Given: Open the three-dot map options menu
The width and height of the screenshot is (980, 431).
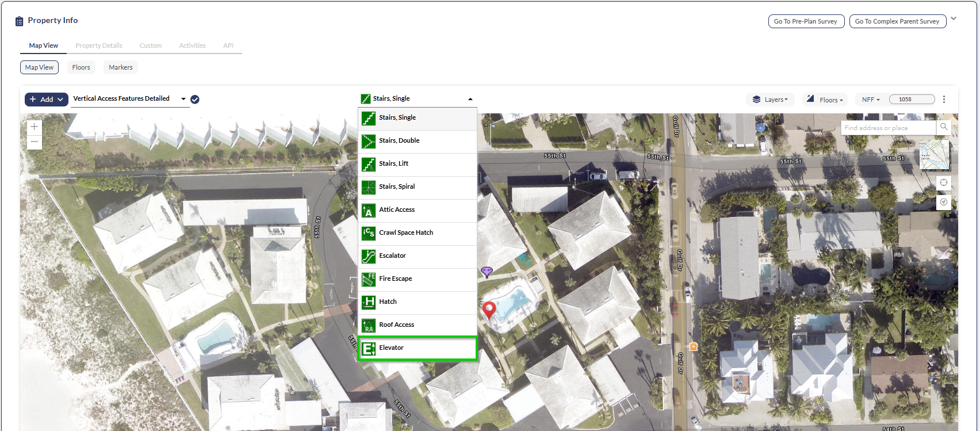Looking at the screenshot, I should pos(944,100).
